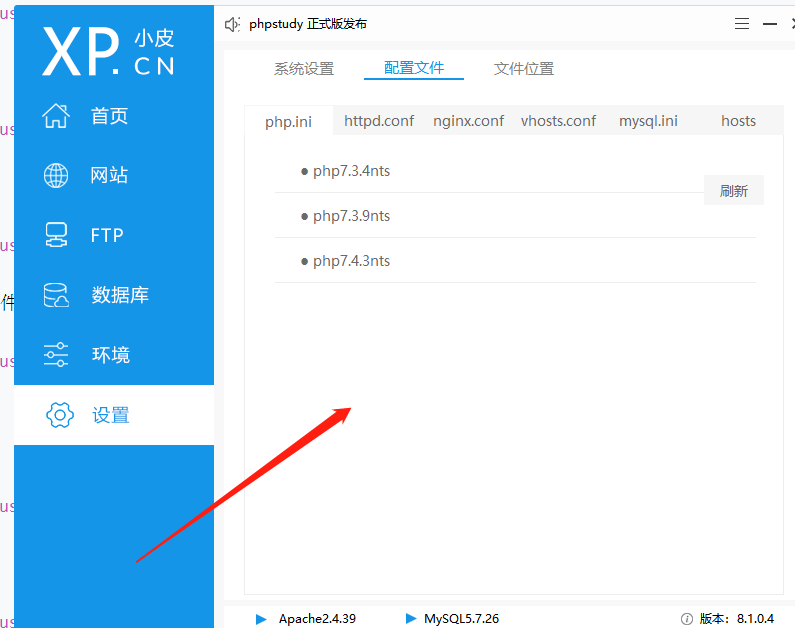Screen dimensions: 795x628
Task: Open the hamburger menu icon in title bar
Action: 742,24
